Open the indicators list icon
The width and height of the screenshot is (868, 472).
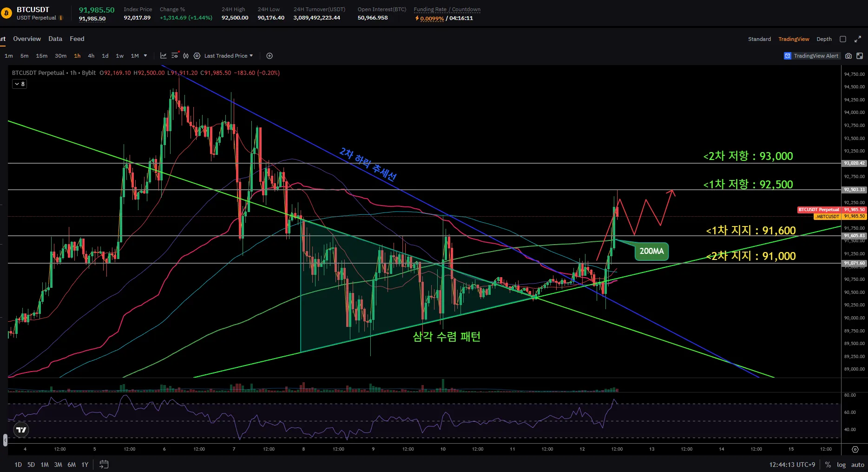175,56
